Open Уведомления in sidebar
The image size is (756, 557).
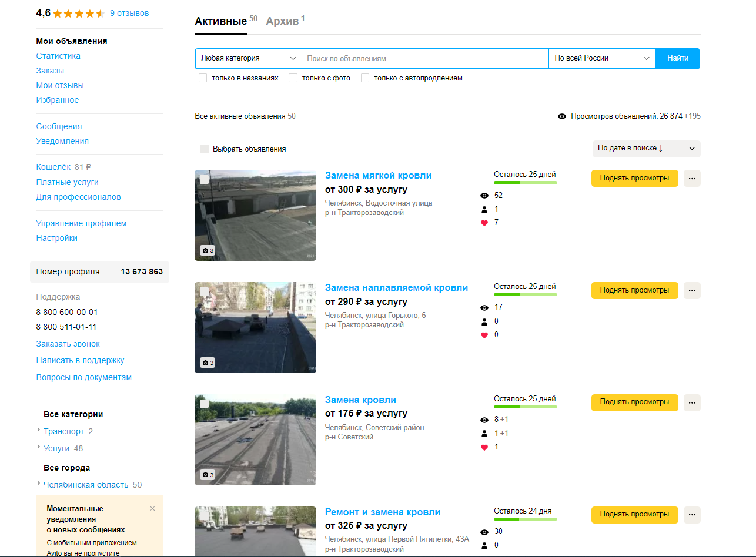[62, 141]
